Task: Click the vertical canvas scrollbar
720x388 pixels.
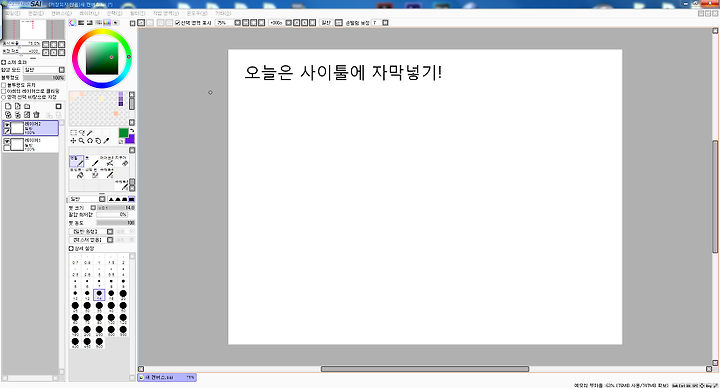Action: click(715, 197)
